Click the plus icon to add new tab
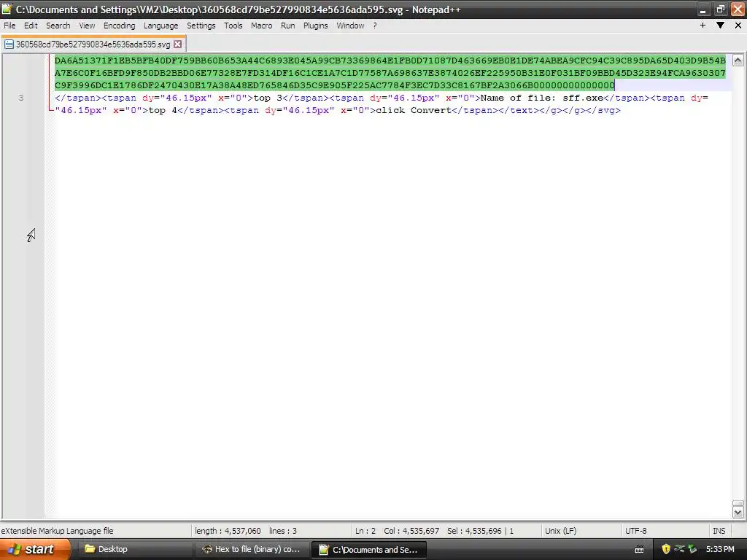This screenshot has width=747, height=560. point(703,26)
